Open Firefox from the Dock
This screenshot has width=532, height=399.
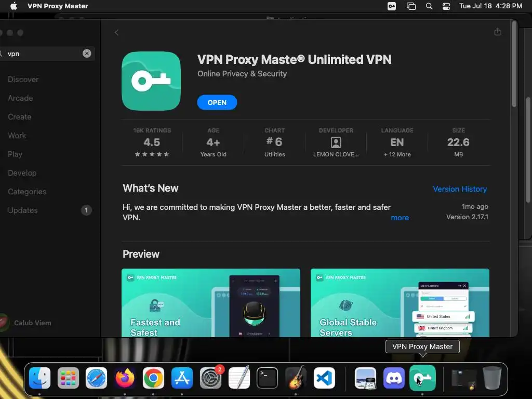click(125, 378)
